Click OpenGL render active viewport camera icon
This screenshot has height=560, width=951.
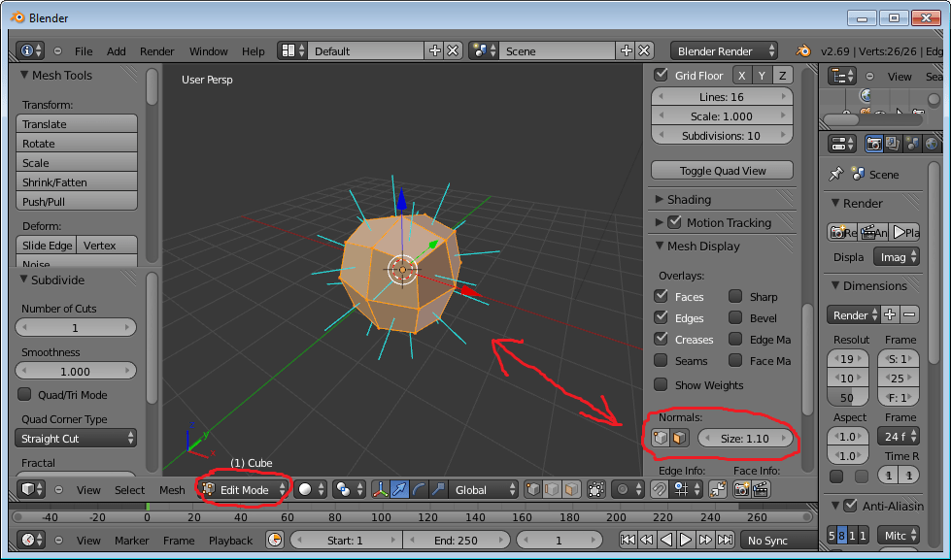point(742,490)
